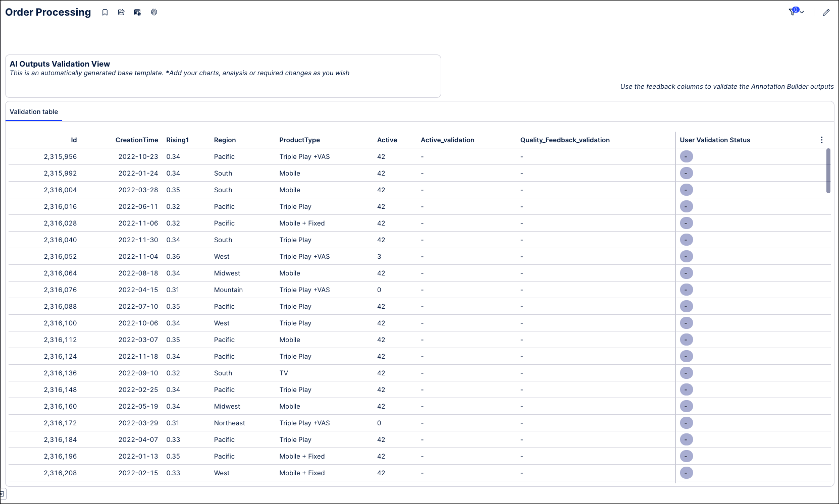Select the cell containing Id 2,316,076
The image size is (839, 504).
click(61, 290)
